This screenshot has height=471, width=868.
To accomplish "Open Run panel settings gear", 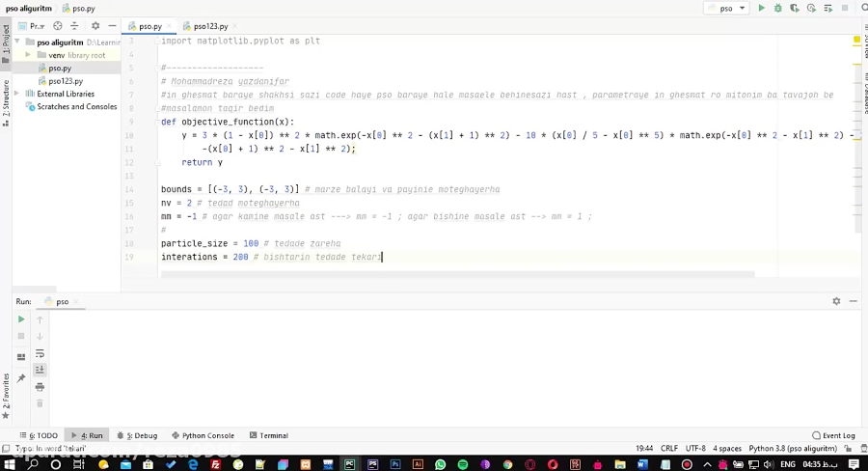I will [x=836, y=301].
